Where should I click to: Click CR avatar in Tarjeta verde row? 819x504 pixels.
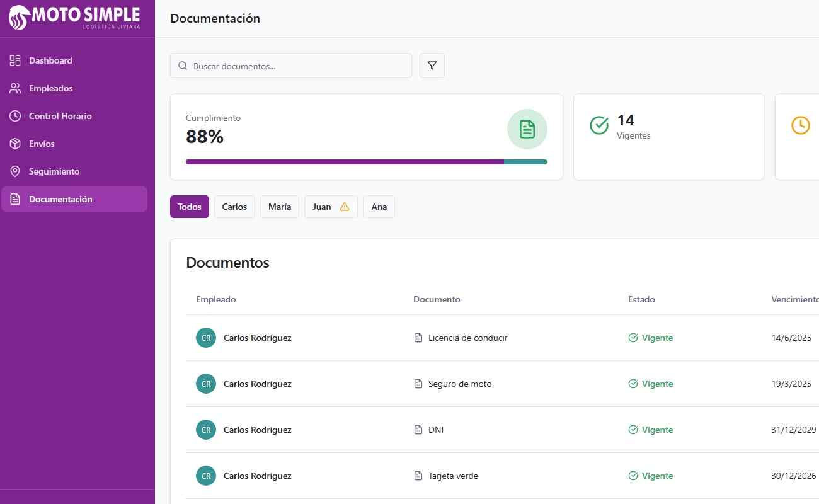[206, 476]
